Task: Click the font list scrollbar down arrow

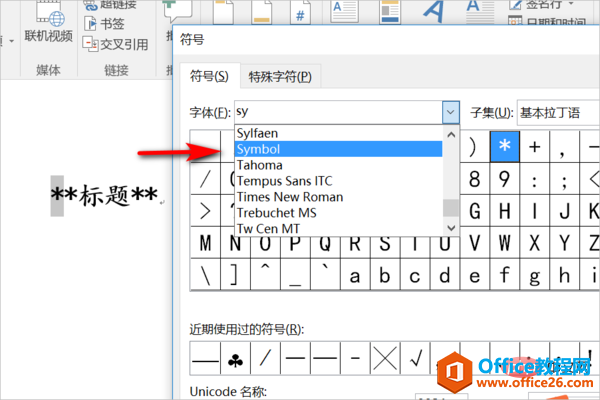Action: point(450,228)
